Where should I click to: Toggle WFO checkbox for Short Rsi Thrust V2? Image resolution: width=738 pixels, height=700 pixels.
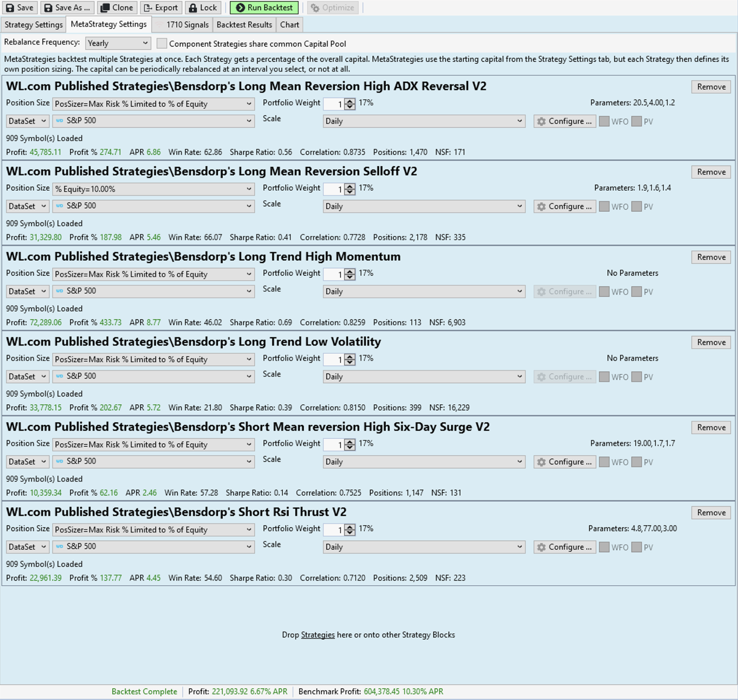pos(604,547)
